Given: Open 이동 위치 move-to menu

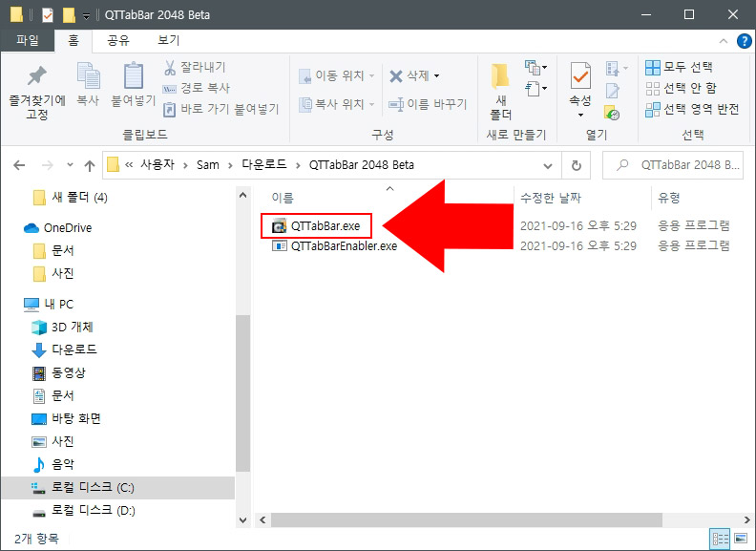Looking at the screenshot, I should (337, 75).
